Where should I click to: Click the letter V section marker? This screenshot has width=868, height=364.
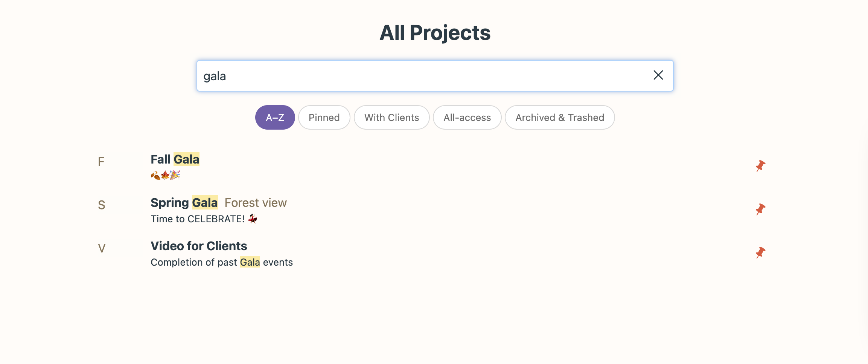point(102,248)
